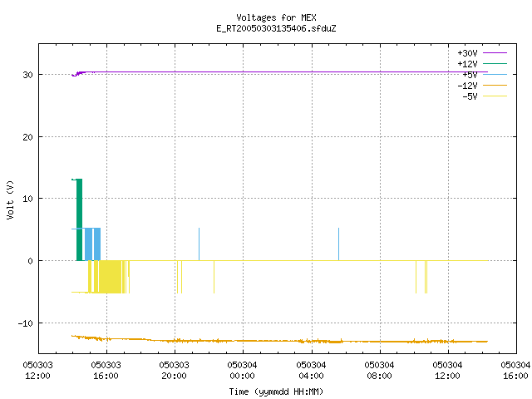
Task: Click the y-axis tick label 20
Action: 27,137
